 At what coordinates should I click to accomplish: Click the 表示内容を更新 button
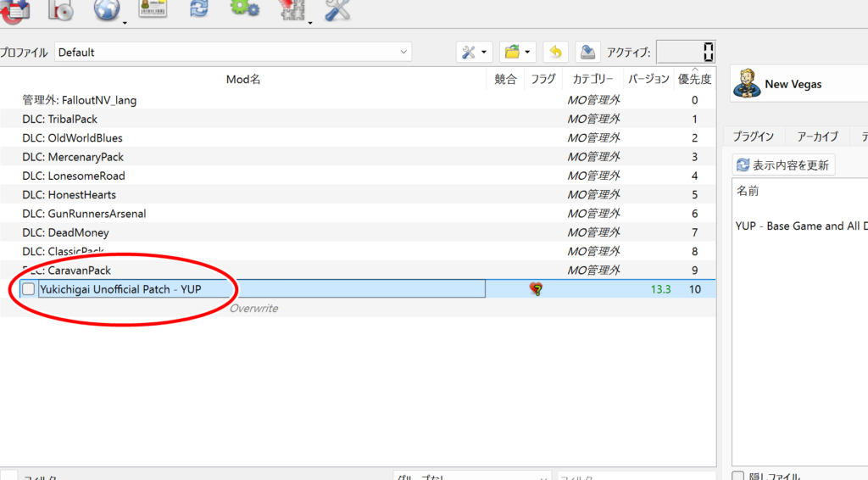tap(784, 165)
